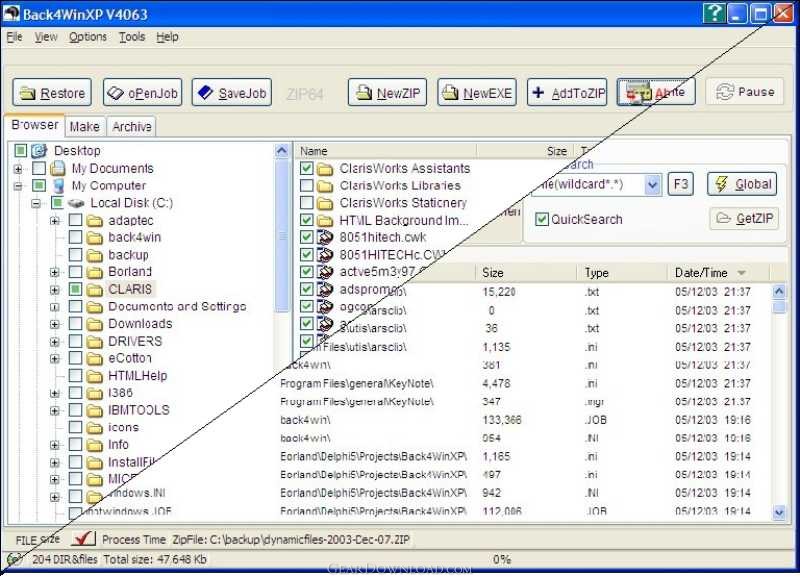Click the icons folder icon
This screenshot has height=577, width=800.
tap(94, 428)
